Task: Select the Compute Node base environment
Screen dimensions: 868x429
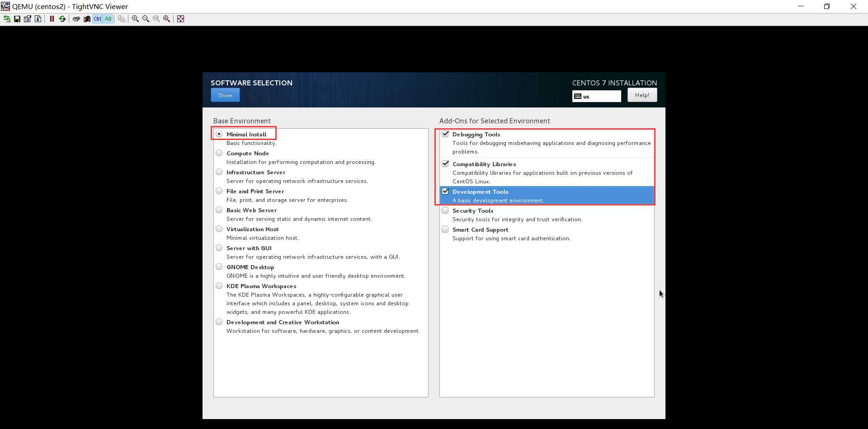Action: coord(219,153)
